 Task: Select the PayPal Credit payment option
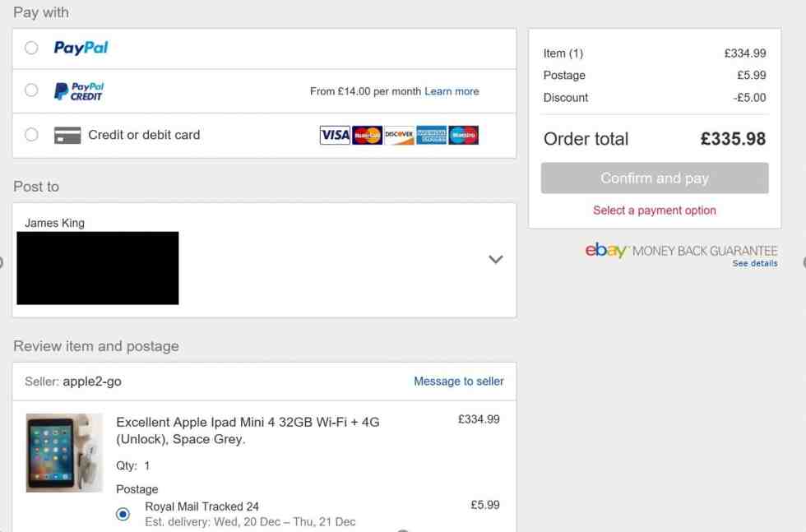pyautogui.click(x=30, y=90)
